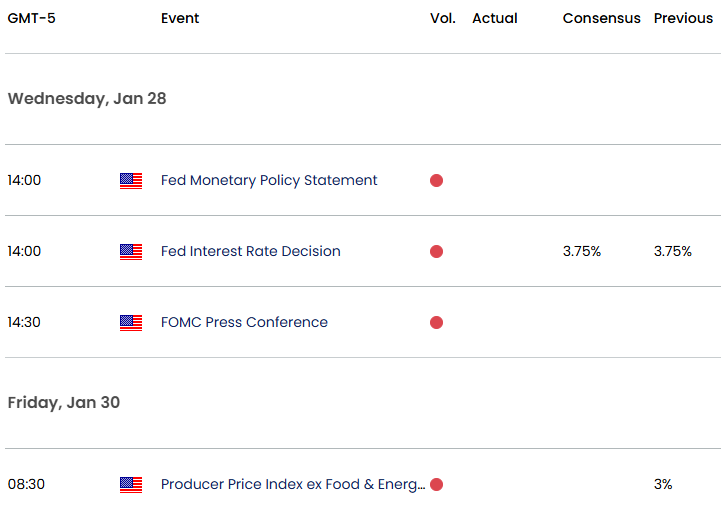721x514 pixels.
Task: Click US flag beside FOMC Press Conference
Action: (131, 323)
